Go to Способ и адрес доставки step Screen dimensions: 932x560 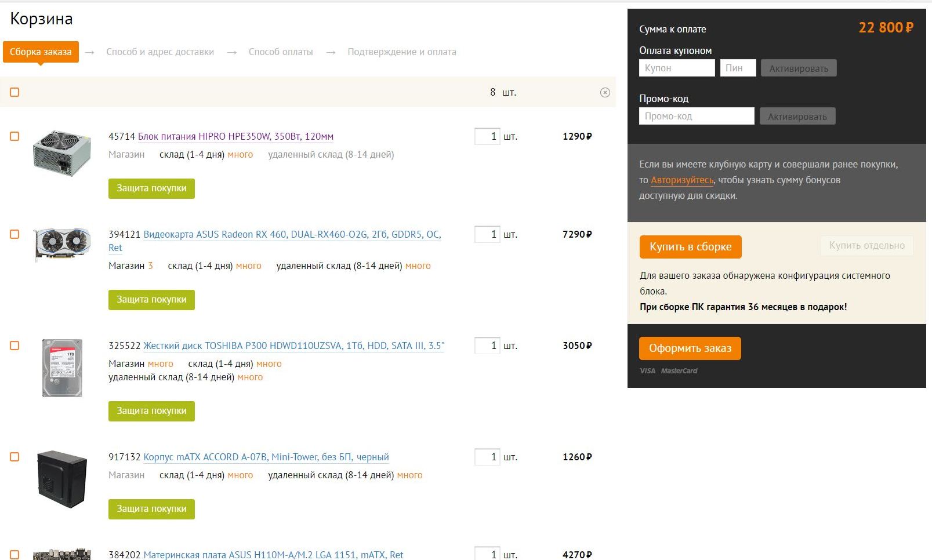tap(160, 52)
